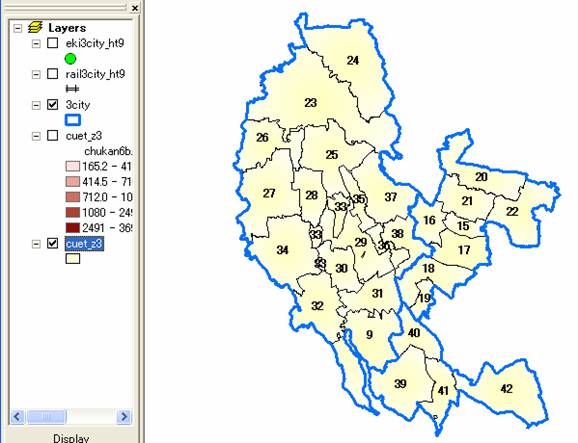Uncheck the 3city layer visibility

click(x=53, y=105)
